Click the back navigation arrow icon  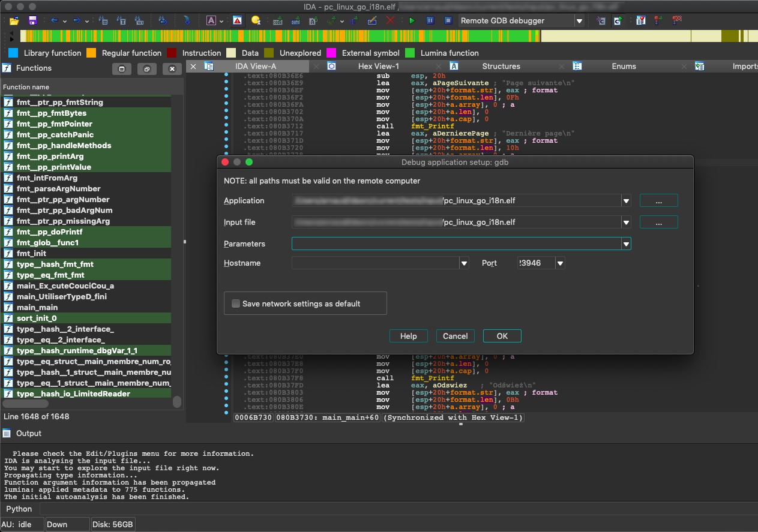[55, 20]
